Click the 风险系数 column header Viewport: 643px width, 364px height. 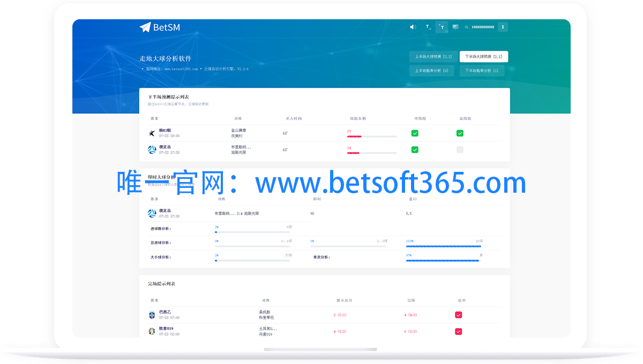358,118
